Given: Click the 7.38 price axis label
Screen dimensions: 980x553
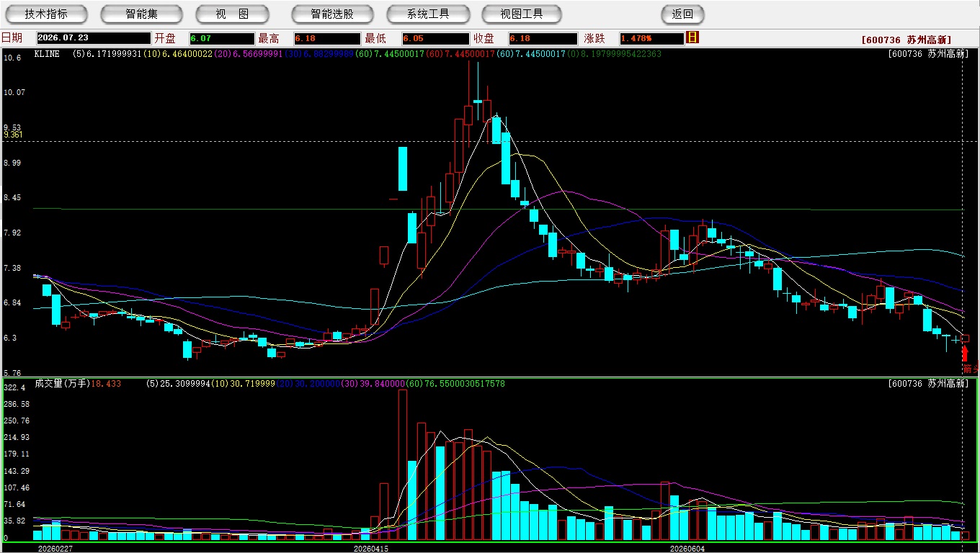Looking at the screenshot, I should tap(13, 268).
